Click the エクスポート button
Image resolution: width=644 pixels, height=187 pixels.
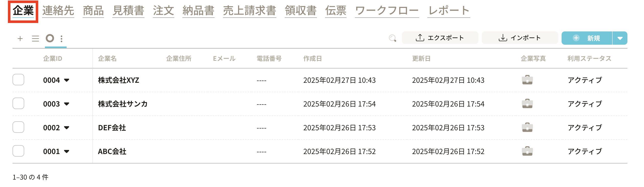pyautogui.click(x=440, y=38)
